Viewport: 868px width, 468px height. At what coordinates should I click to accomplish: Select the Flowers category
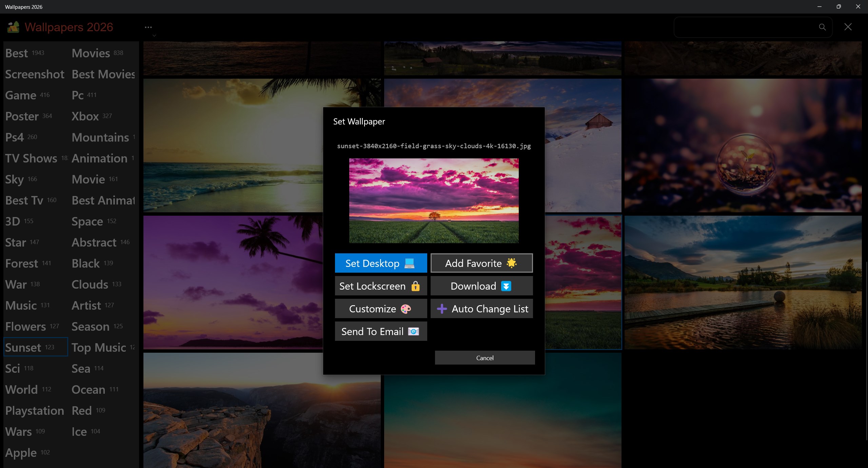tap(32, 327)
